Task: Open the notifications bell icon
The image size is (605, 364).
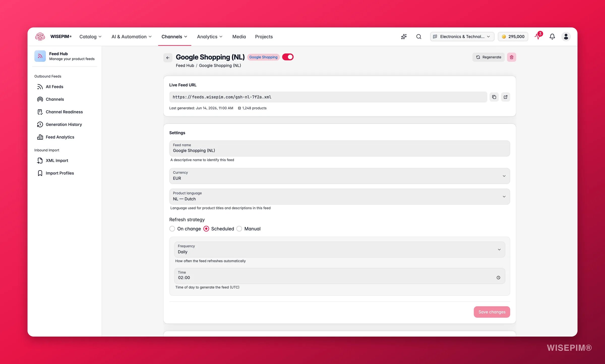Action: [x=552, y=37]
